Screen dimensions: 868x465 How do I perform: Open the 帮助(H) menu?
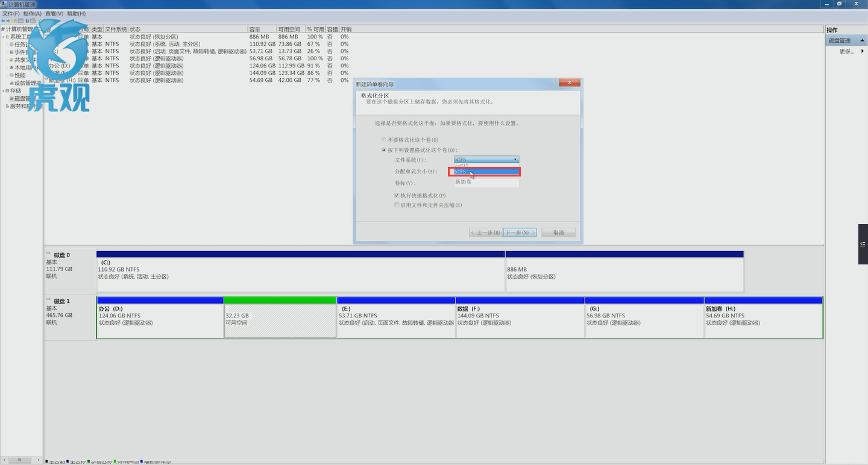[76, 13]
